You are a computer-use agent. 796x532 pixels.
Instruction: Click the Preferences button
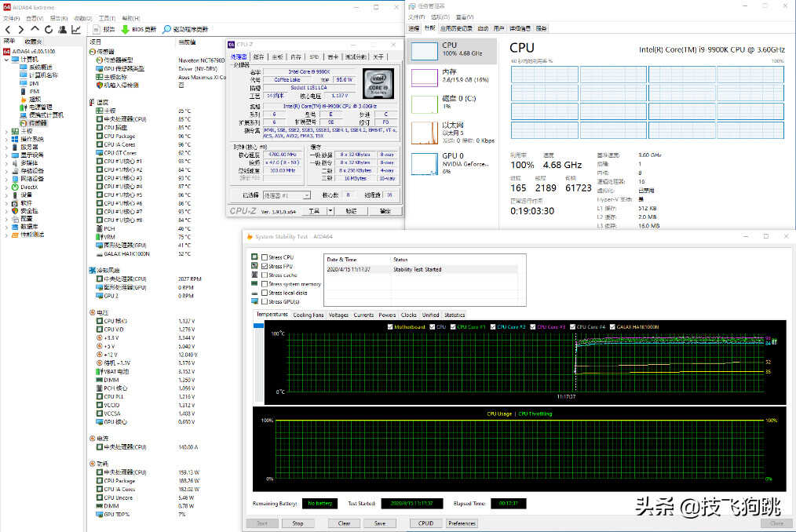click(462, 523)
